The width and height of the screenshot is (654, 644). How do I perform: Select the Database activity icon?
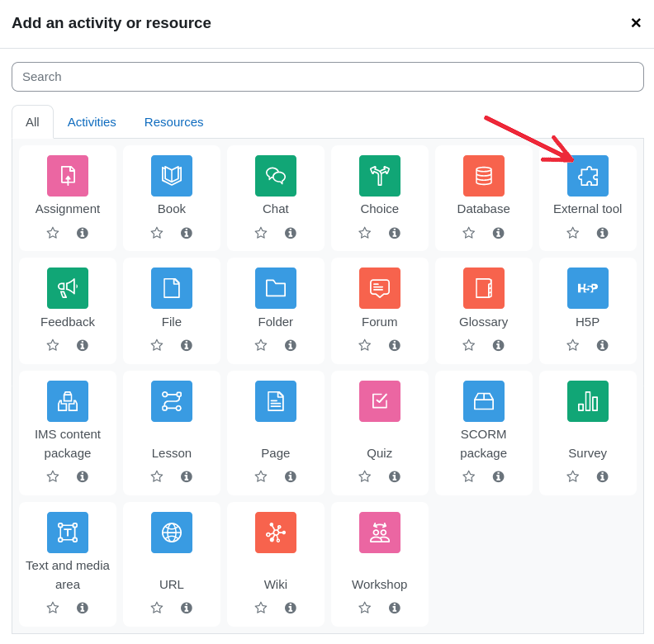(x=484, y=176)
